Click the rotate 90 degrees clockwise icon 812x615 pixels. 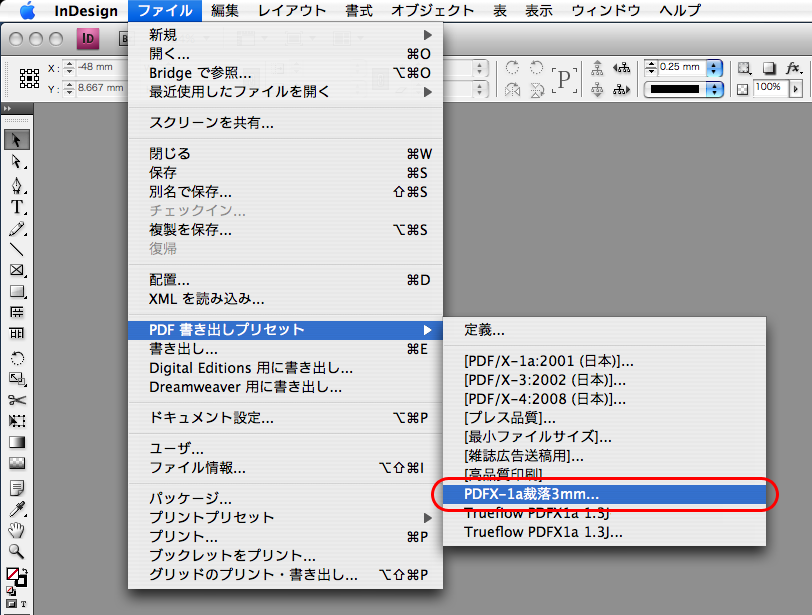[x=512, y=67]
